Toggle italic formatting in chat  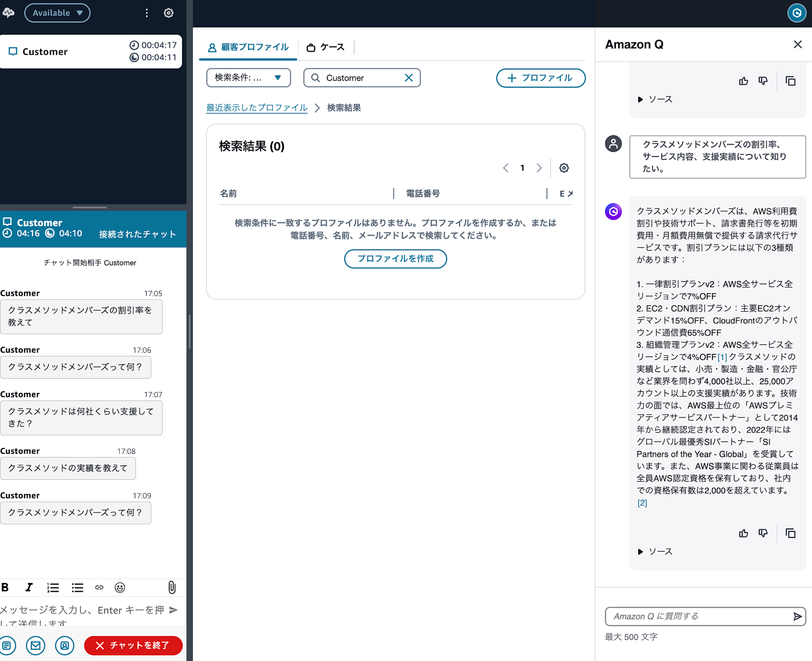[29, 587]
